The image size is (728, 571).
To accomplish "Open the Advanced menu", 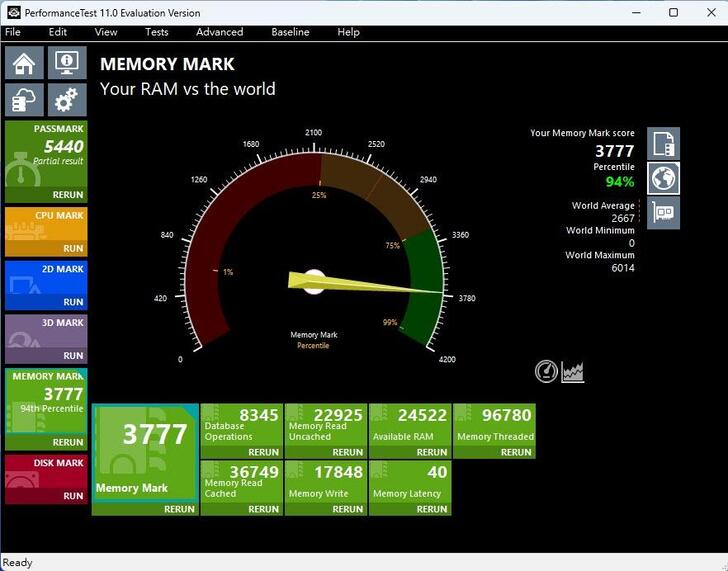I will coord(219,32).
